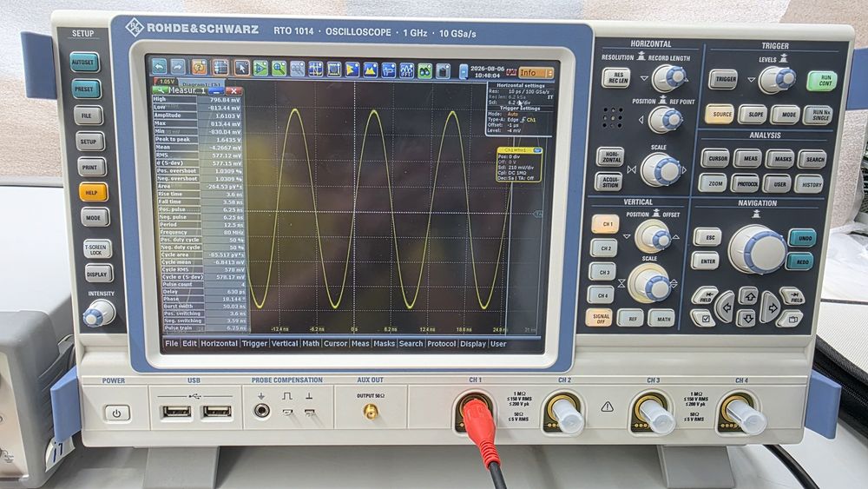Open the orange Help question-mark toolbar icon

tap(199, 68)
